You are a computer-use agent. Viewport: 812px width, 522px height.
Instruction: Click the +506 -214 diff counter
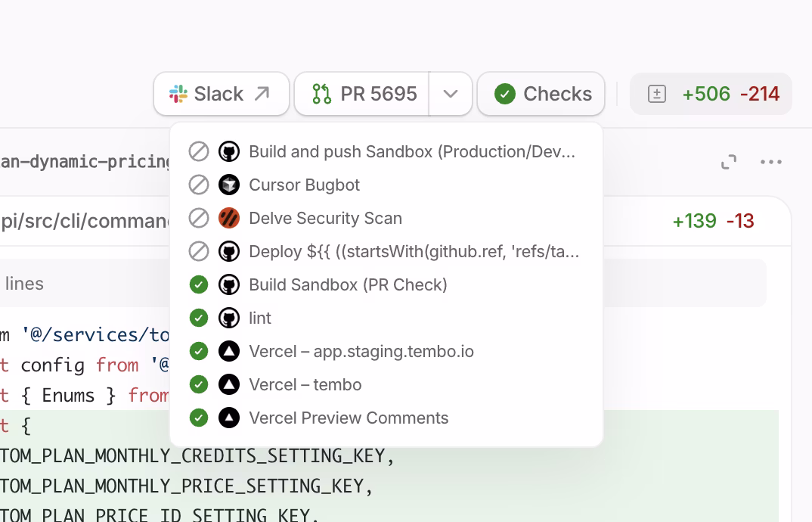711,94
